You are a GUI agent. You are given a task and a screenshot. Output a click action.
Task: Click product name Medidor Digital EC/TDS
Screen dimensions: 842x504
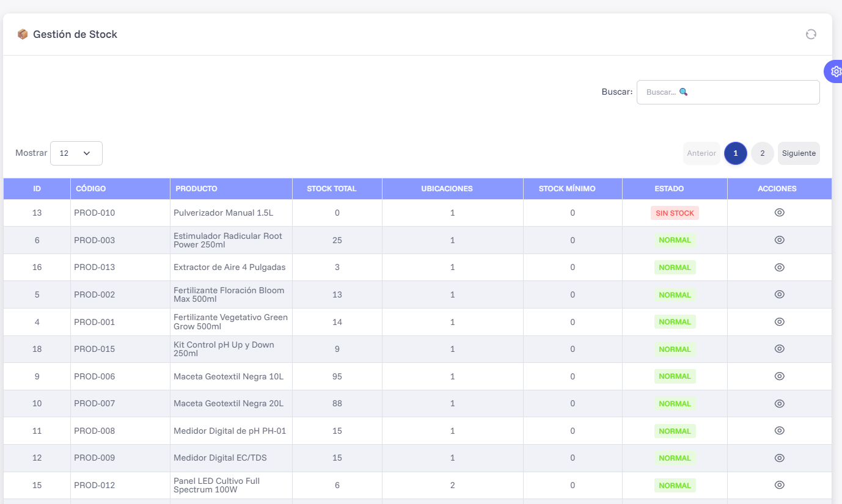click(220, 458)
